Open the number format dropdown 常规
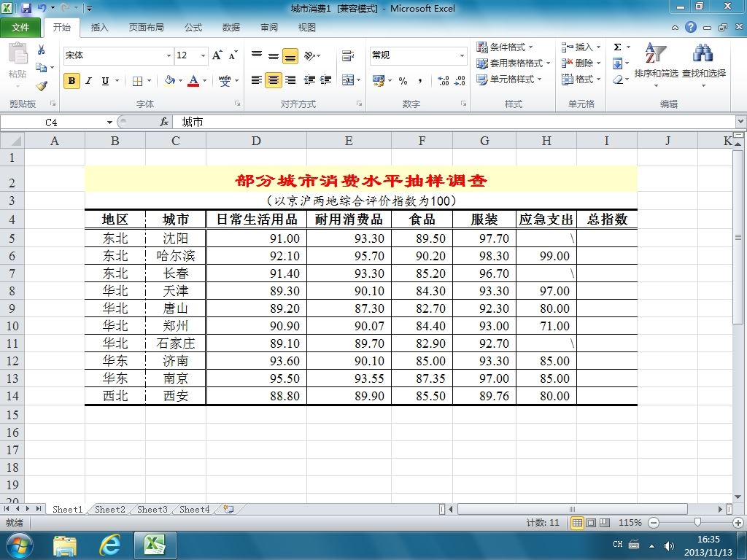Image resolution: width=747 pixels, height=560 pixels. pos(462,55)
